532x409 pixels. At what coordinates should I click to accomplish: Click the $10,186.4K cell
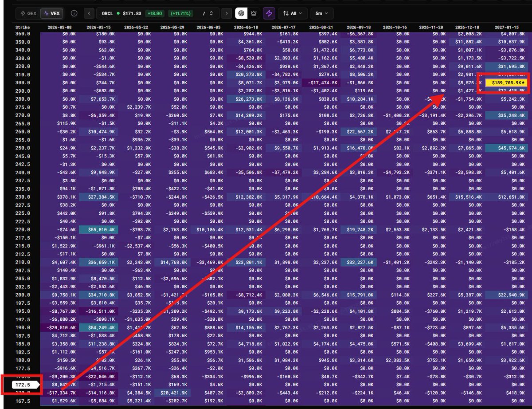(x=210, y=229)
